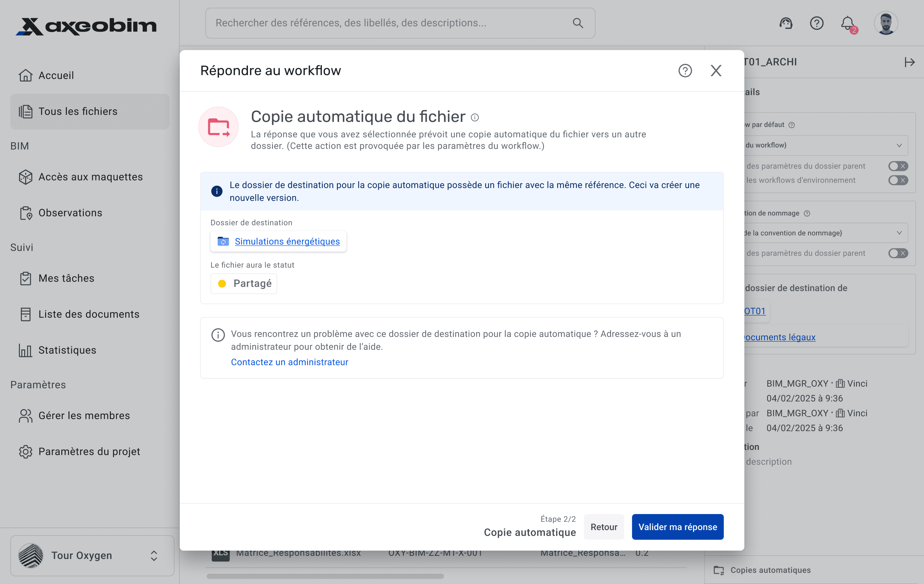Open the user avatar menu
The width and height of the screenshot is (924, 584).
click(886, 23)
